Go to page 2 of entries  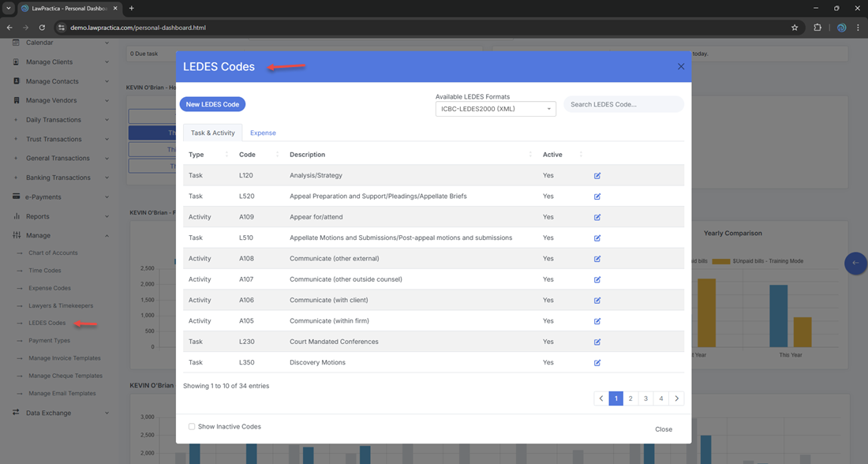click(630, 399)
